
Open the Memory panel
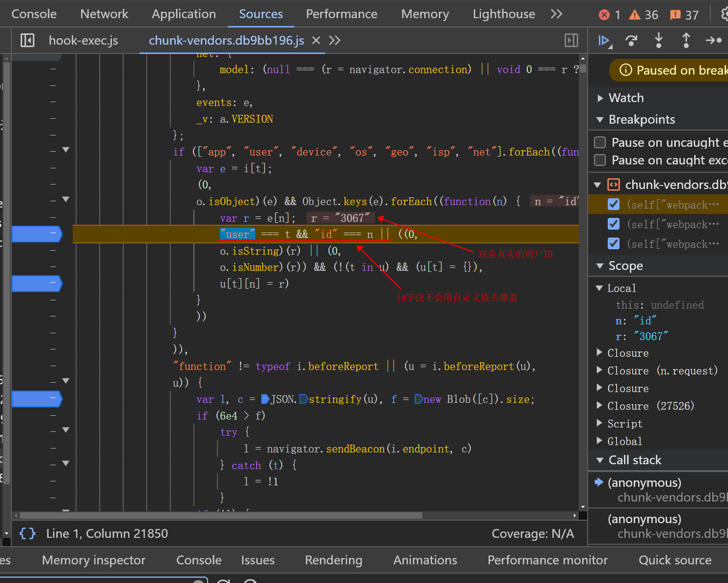[425, 14]
